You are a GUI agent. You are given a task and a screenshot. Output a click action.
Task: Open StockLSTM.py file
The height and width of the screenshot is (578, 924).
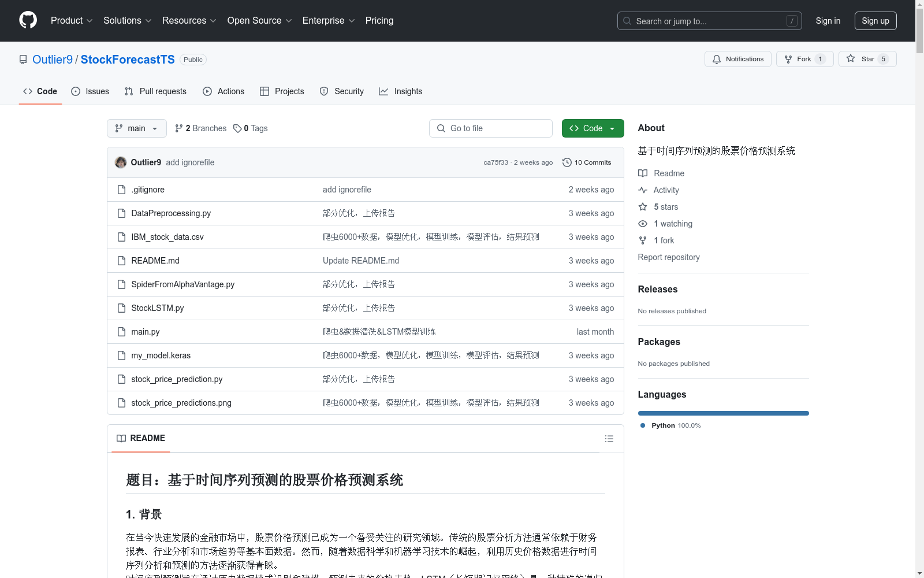click(157, 308)
